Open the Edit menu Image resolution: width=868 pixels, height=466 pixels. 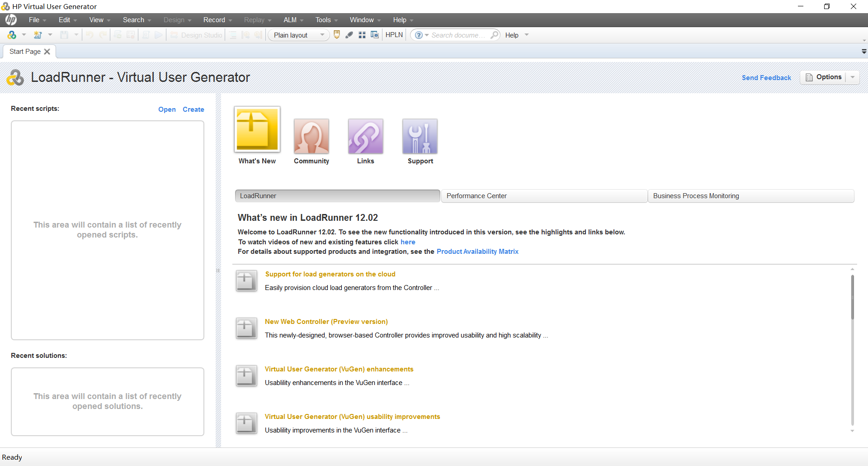coord(68,20)
